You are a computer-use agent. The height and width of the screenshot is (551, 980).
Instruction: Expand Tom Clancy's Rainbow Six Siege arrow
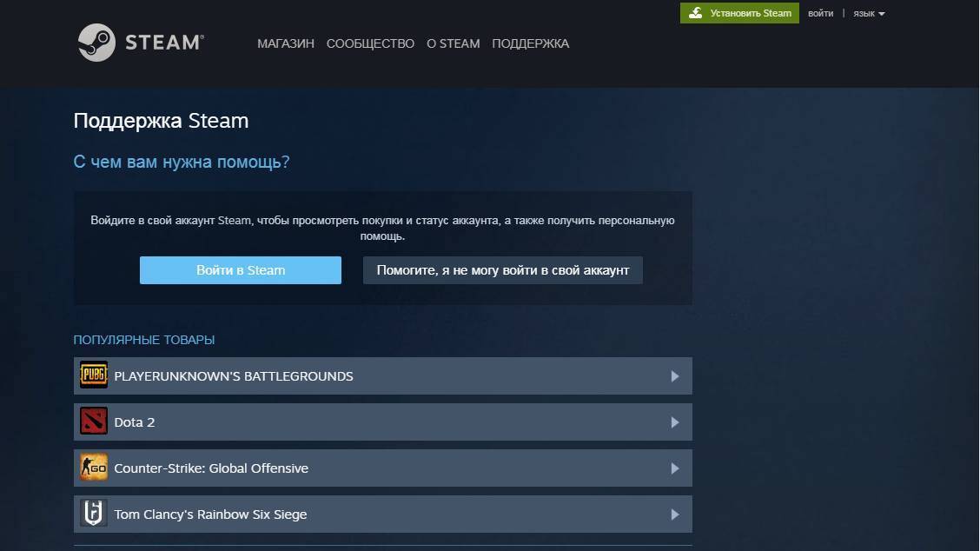pos(674,514)
